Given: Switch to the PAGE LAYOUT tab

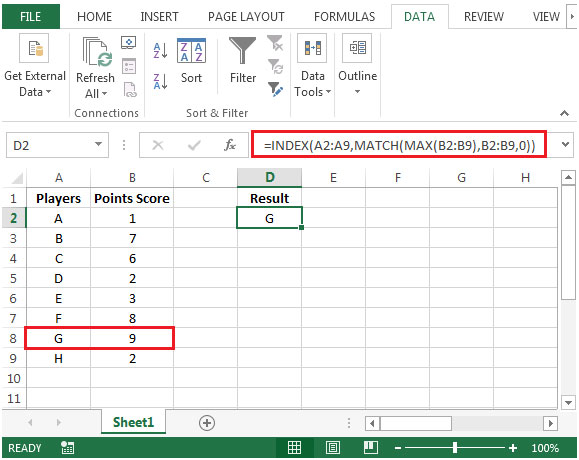Looking at the screenshot, I should point(246,17).
